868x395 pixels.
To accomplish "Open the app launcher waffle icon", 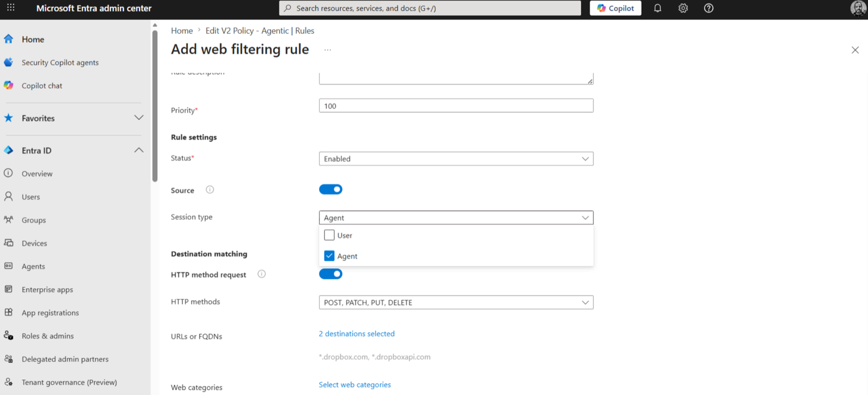I will [x=10, y=8].
